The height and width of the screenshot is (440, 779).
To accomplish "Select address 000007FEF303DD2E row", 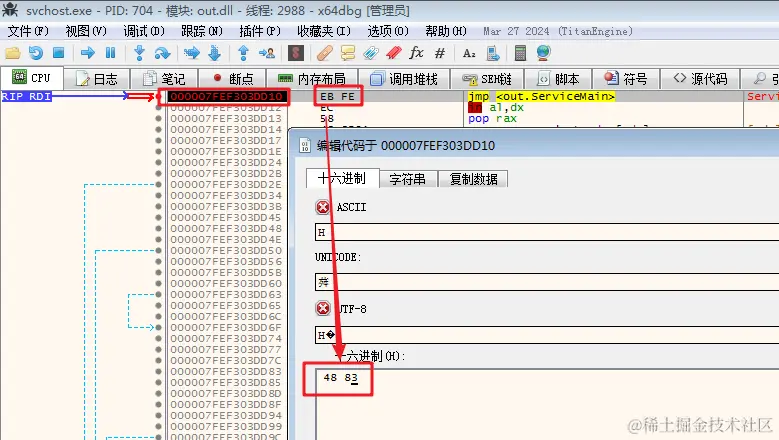I will (x=226, y=184).
